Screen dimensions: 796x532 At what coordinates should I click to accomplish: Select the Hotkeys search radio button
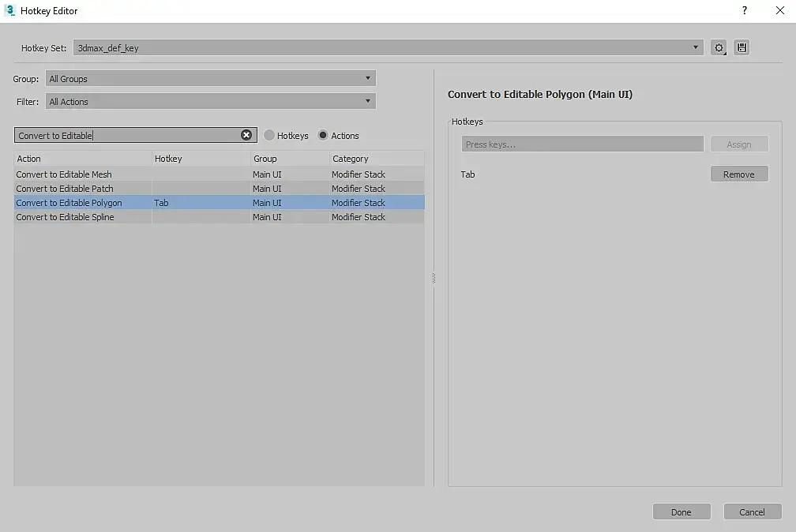(269, 135)
